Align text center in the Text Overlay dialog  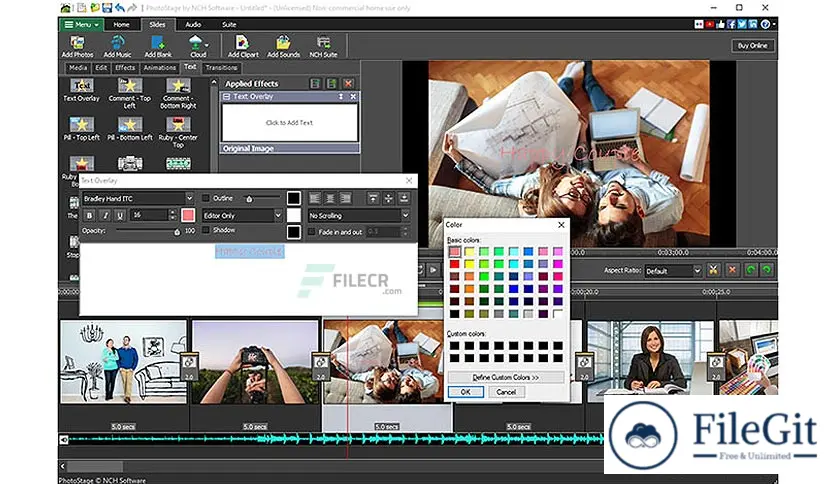[x=331, y=198]
